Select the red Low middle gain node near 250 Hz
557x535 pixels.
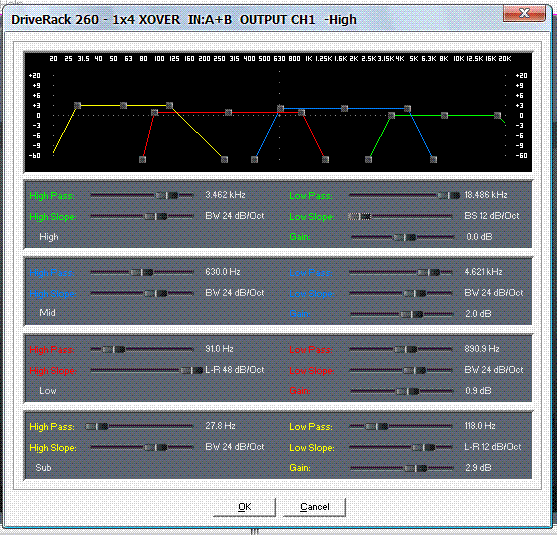(x=228, y=113)
